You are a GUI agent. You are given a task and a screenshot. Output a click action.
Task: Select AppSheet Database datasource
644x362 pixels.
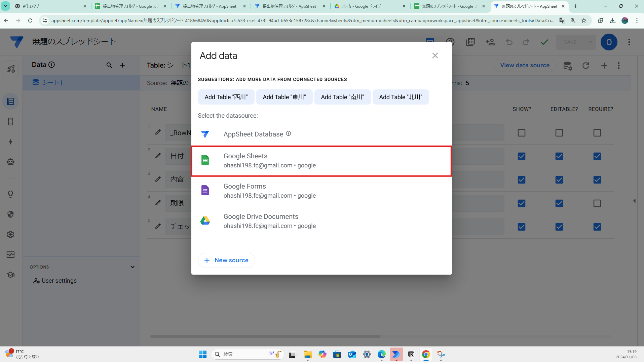[x=321, y=134]
